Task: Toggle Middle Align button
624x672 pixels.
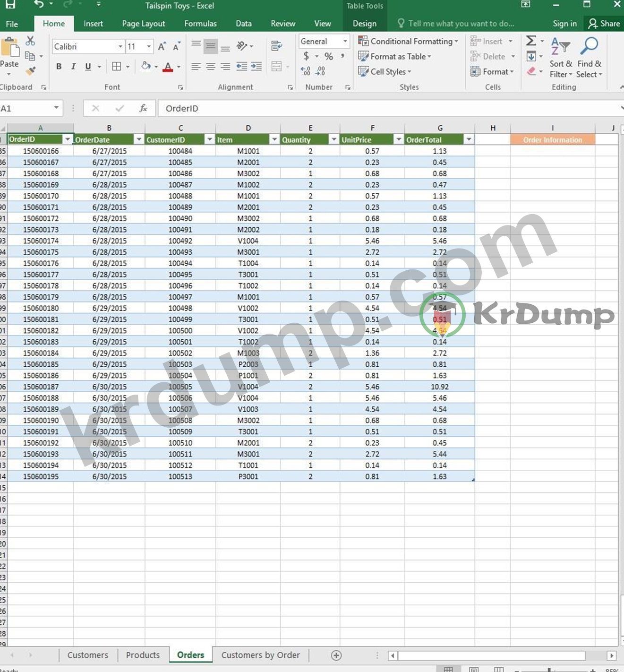Action: [211, 46]
